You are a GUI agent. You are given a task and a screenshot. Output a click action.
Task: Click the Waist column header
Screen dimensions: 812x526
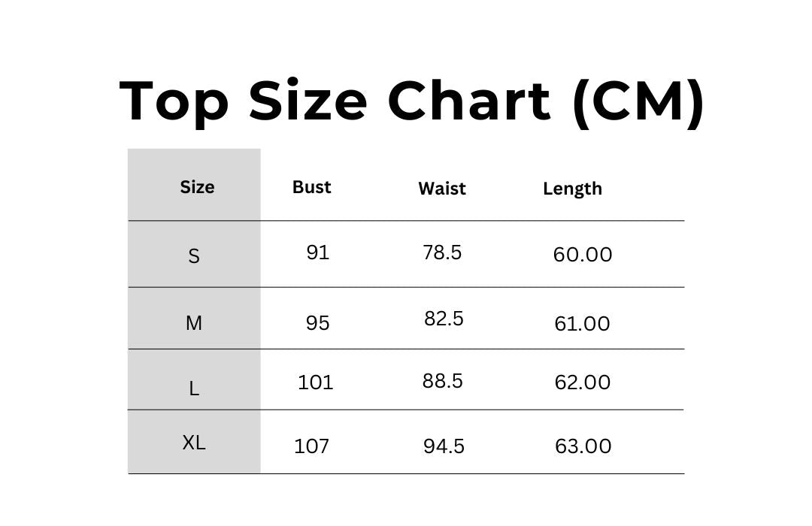point(442,189)
